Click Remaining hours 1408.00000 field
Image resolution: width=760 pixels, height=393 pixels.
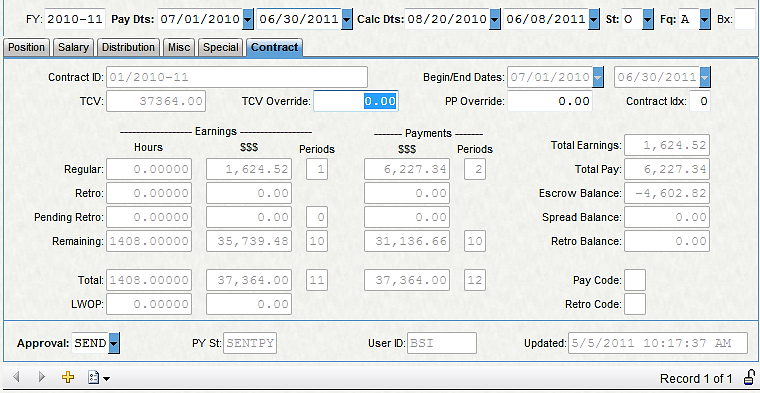(x=149, y=241)
